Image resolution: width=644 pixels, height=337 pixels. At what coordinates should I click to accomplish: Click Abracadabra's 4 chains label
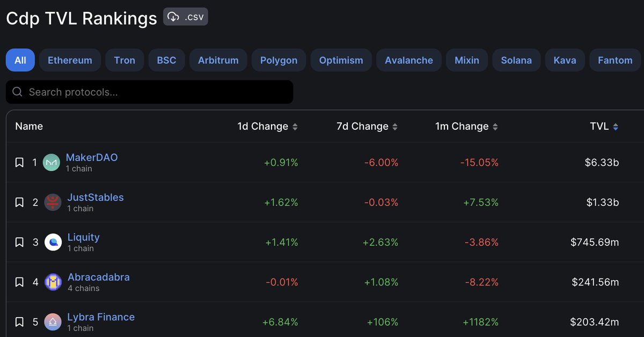click(x=84, y=288)
